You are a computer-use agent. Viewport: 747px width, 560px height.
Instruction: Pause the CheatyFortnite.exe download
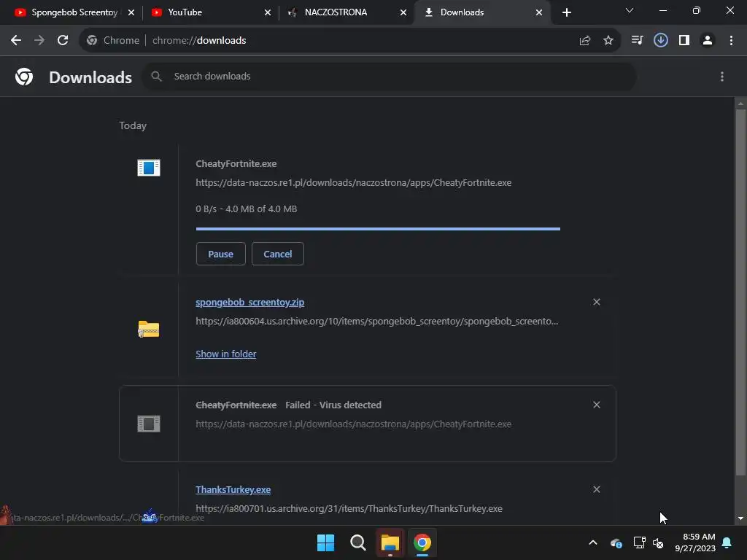(220, 254)
